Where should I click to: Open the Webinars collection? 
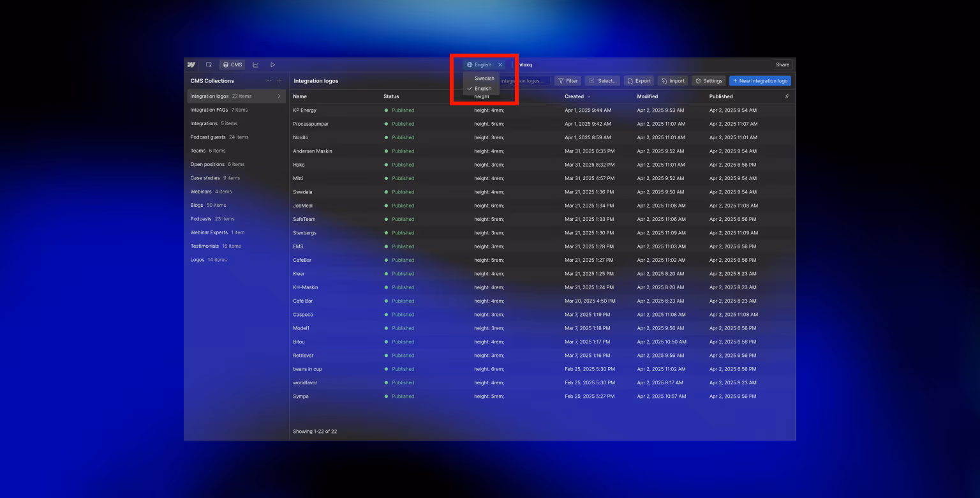tap(236, 192)
